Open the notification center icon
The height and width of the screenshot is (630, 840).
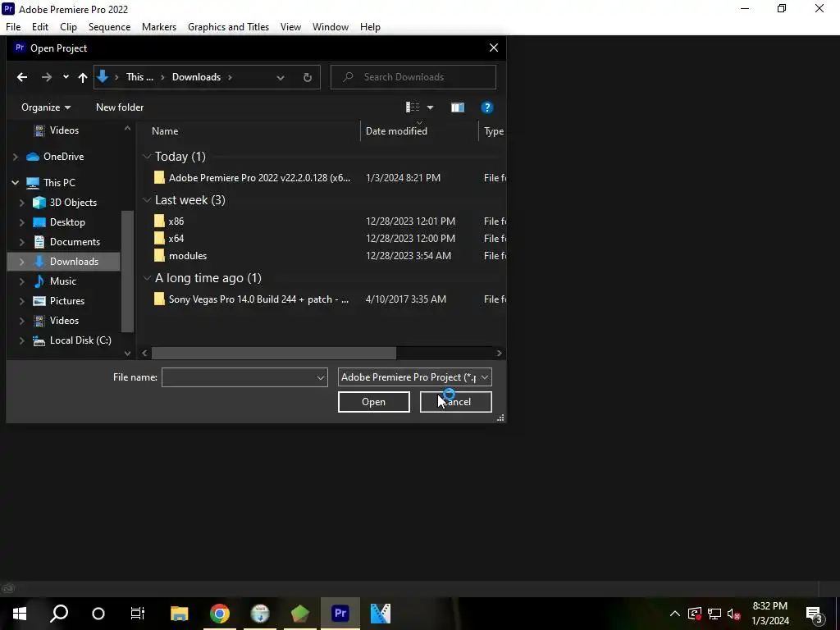point(815,614)
